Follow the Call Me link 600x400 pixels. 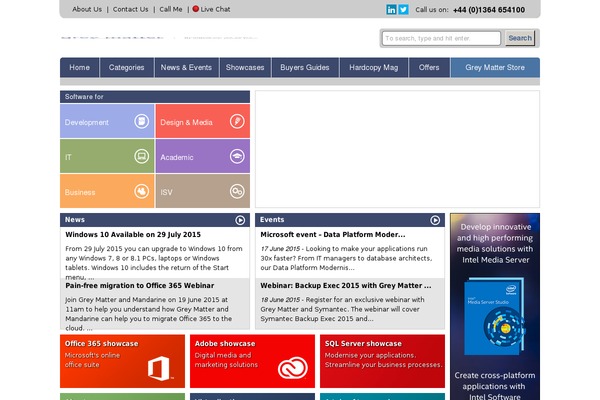171,9
